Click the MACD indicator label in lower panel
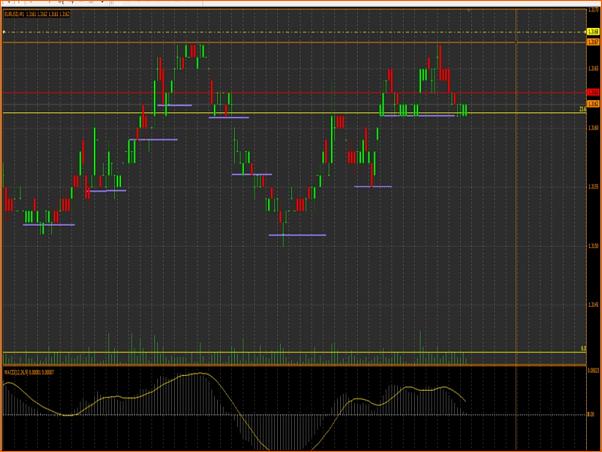The width and height of the screenshot is (602, 452). pos(29,372)
